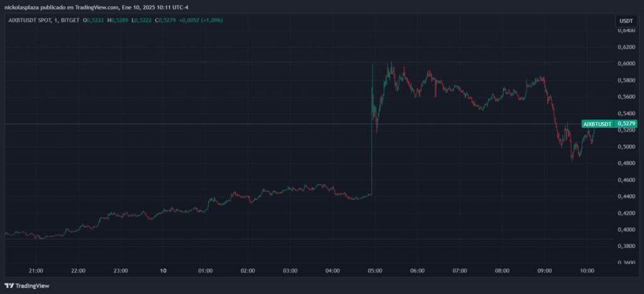The image size is (644, 294).
Task: Click the 0,4000 price axis label
Action: (x=626, y=230)
